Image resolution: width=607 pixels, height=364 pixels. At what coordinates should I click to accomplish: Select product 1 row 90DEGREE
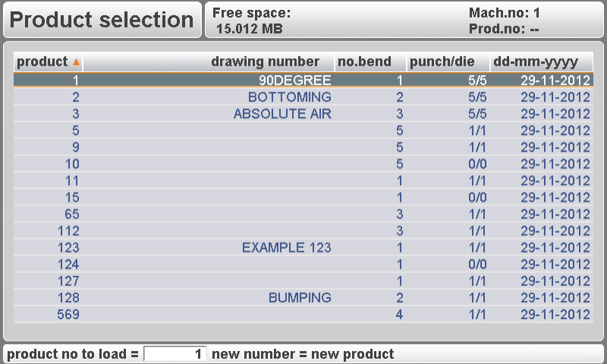303,80
